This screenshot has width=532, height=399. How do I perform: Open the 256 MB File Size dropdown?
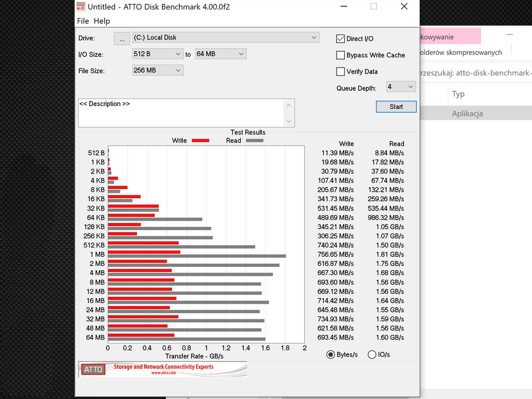pyautogui.click(x=158, y=70)
